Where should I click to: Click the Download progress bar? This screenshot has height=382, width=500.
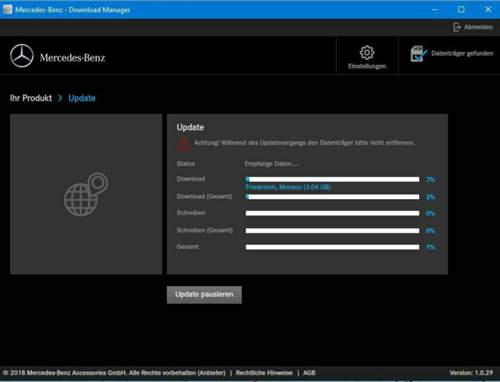click(332, 179)
